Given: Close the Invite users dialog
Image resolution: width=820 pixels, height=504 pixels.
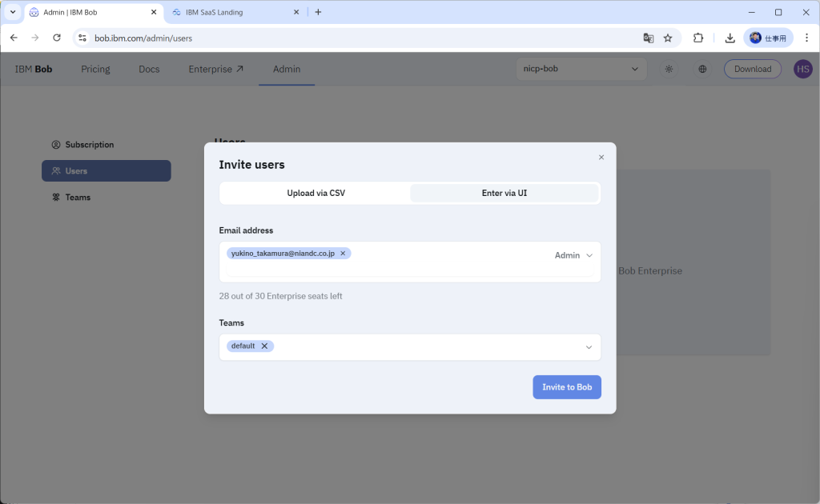Looking at the screenshot, I should point(601,158).
